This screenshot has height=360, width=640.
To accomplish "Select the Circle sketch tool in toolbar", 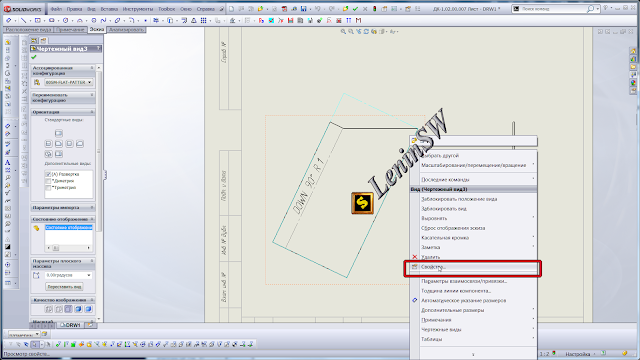I will pos(65,20).
